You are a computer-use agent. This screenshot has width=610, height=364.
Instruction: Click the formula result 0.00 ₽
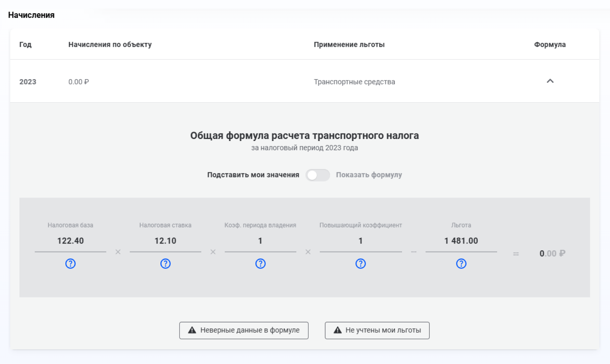pyautogui.click(x=553, y=253)
